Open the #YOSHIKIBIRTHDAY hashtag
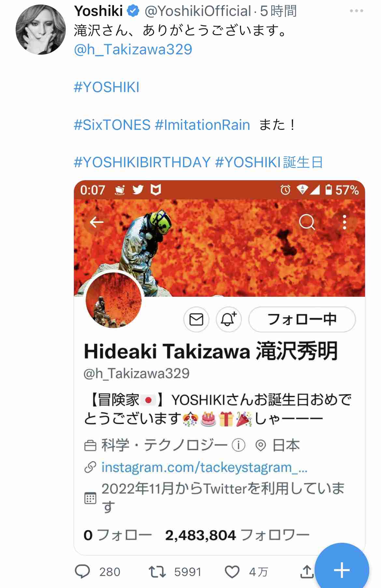381x588 pixels. point(142,162)
